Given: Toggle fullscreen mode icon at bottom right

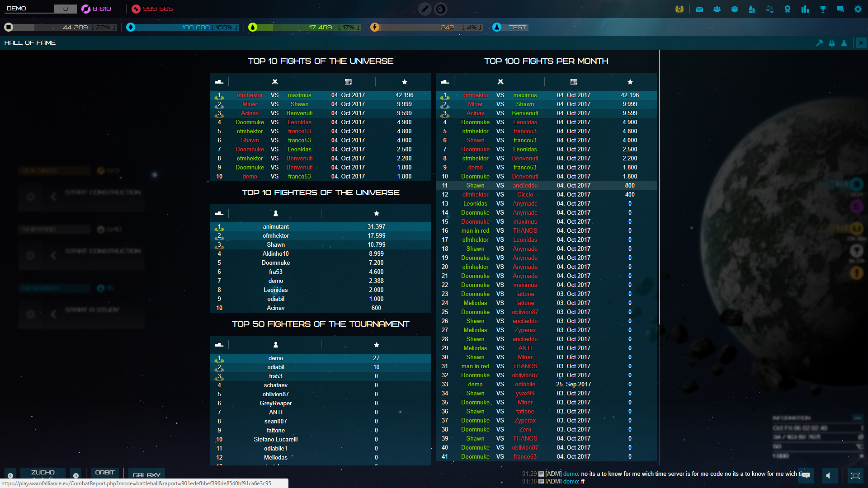Looking at the screenshot, I should [x=855, y=475].
